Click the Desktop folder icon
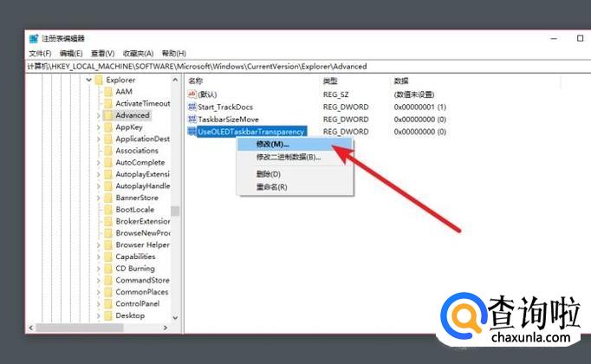The image size is (591, 364). tap(108, 315)
